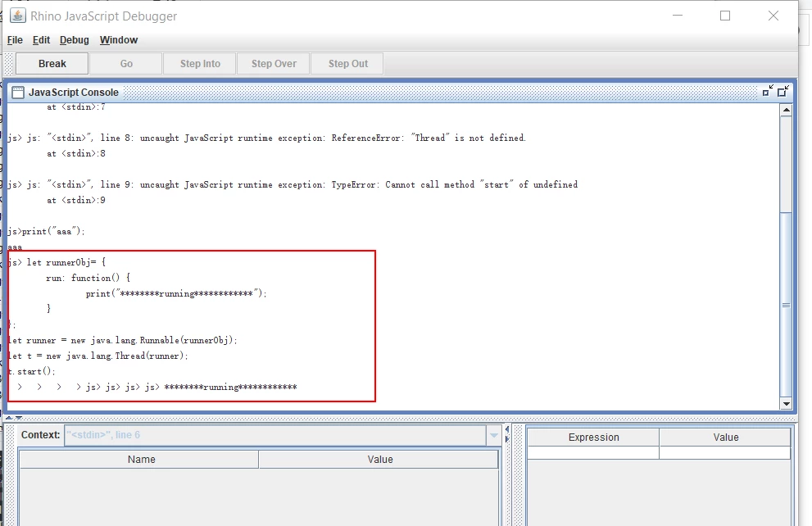Maximize the Rhino JavaScript Debugger window
This screenshot has width=812, height=526.
point(725,16)
